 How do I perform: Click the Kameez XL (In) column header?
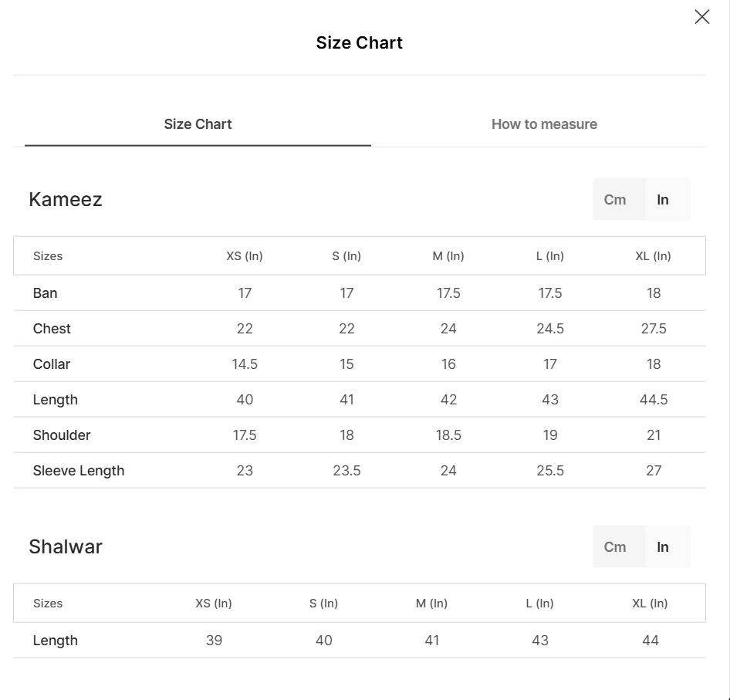(x=653, y=256)
